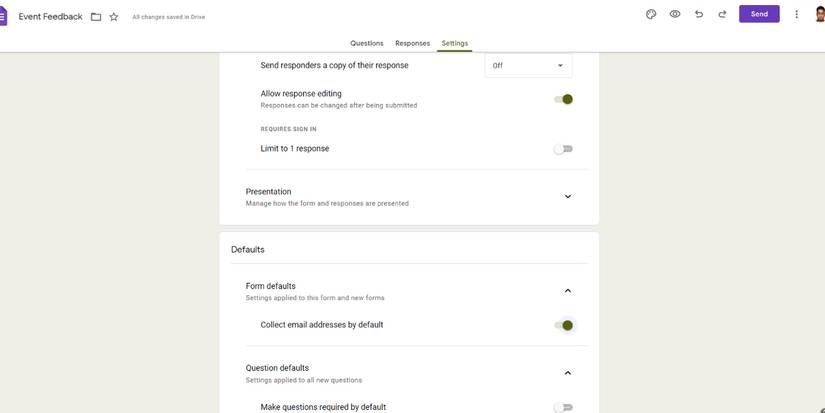Disable Allow response editing toggle

[564, 99]
